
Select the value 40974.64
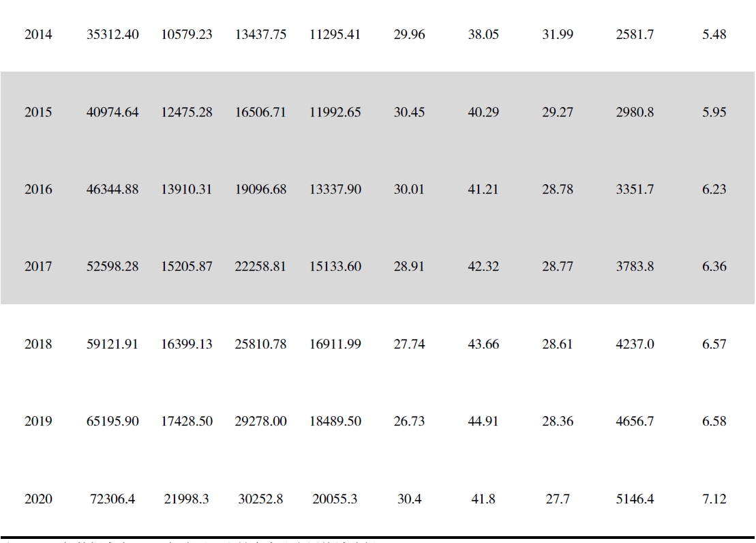pos(112,113)
